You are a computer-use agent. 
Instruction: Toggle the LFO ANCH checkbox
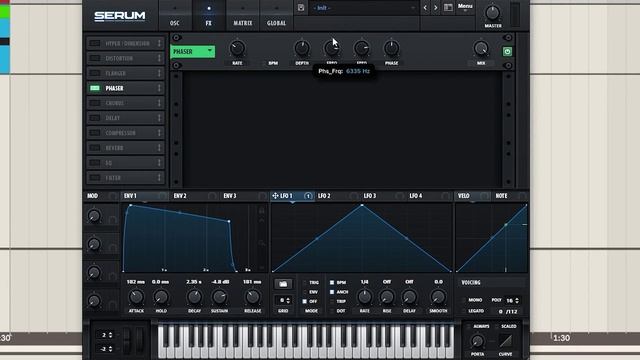point(332,292)
